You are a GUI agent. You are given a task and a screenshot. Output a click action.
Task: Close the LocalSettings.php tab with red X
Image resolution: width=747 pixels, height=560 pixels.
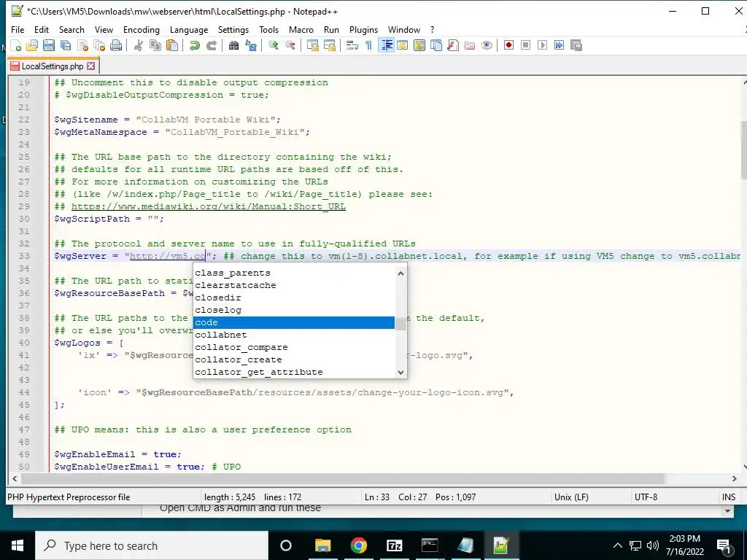pos(91,66)
